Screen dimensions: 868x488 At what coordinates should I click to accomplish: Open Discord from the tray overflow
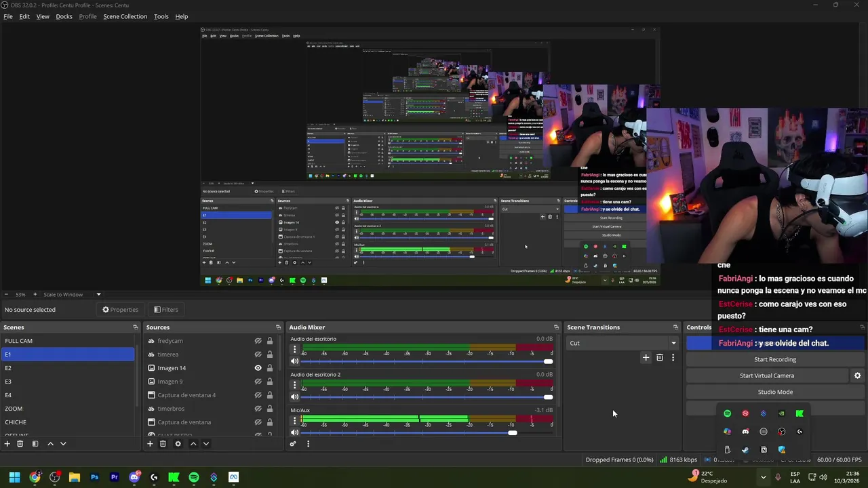[x=745, y=432]
